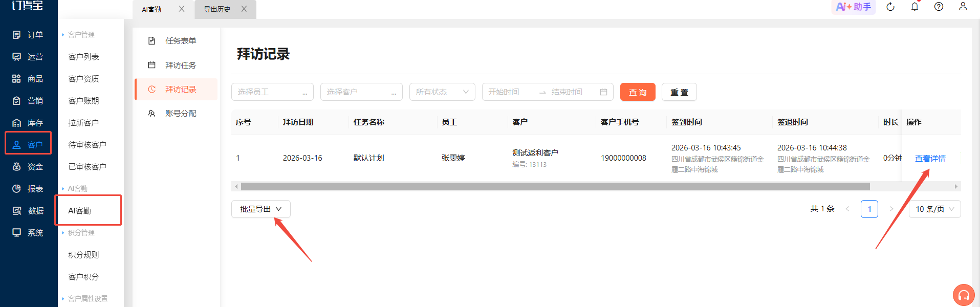980x307 pixels.
Task: Open the 批量导出 dropdown
Action: tap(261, 209)
